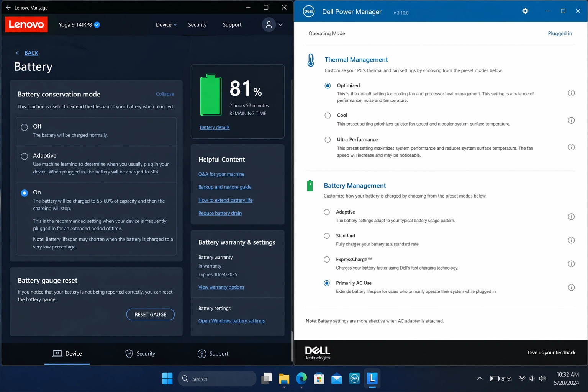Viewport: 588px width, 392px height.
Task: Select the Ultra Performance thermal mode
Action: tap(328, 140)
